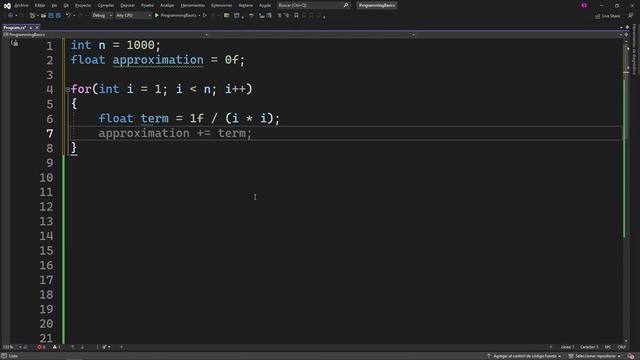Click the Live Share button
640x360 pixels.
(x=607, y=16)
